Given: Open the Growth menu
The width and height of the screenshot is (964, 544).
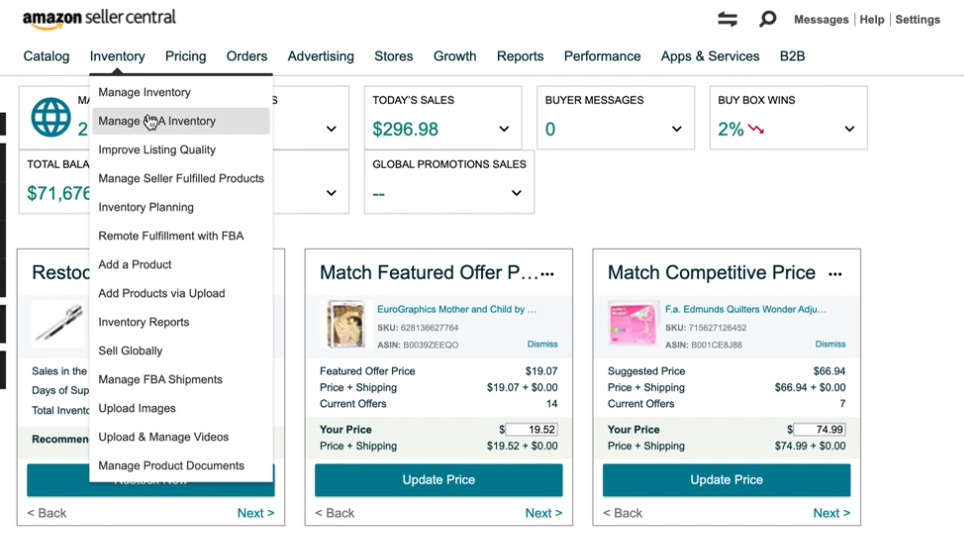Looking at the screenshot, I should coord(455,57).
